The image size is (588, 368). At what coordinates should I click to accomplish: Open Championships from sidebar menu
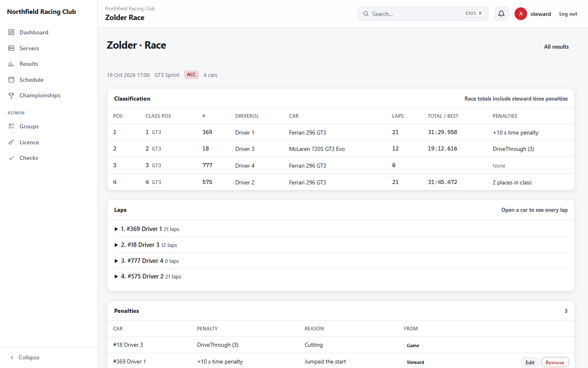(x=40, y=95)
